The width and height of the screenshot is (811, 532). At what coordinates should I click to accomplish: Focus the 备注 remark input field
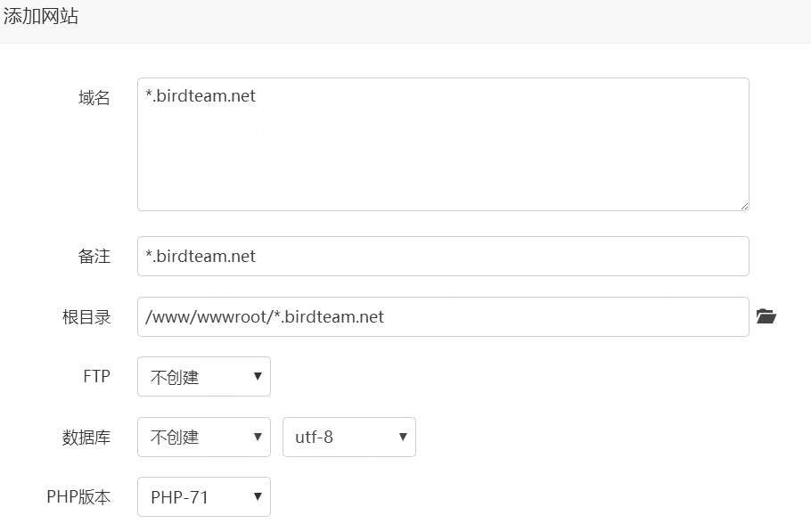click(443, 256)
